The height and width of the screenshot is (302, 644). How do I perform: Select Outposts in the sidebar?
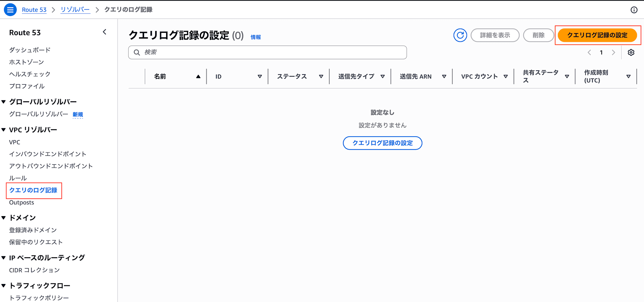point(21,202)
